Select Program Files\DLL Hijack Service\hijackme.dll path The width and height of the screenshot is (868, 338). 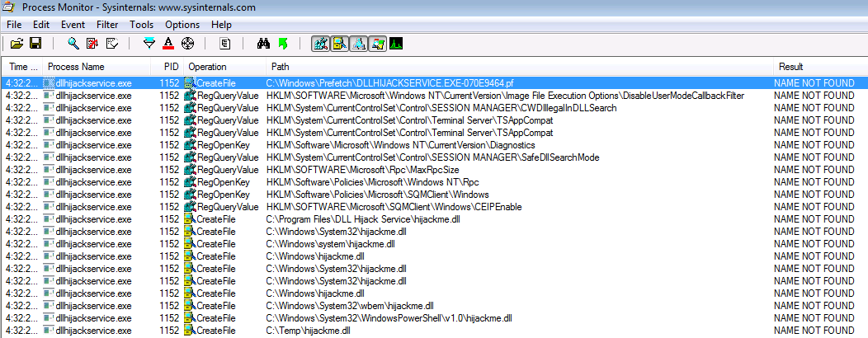point(363,219)
